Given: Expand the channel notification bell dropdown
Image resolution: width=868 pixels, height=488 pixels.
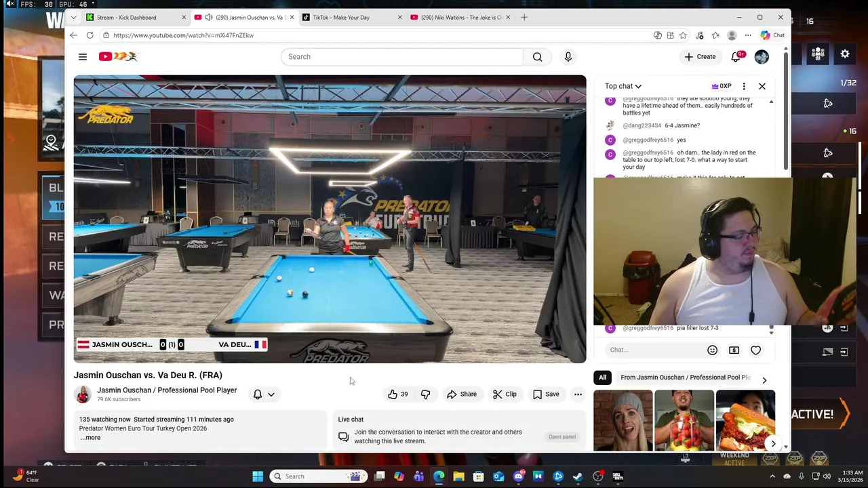Looking at the screenshot, I should pos(264,394).
